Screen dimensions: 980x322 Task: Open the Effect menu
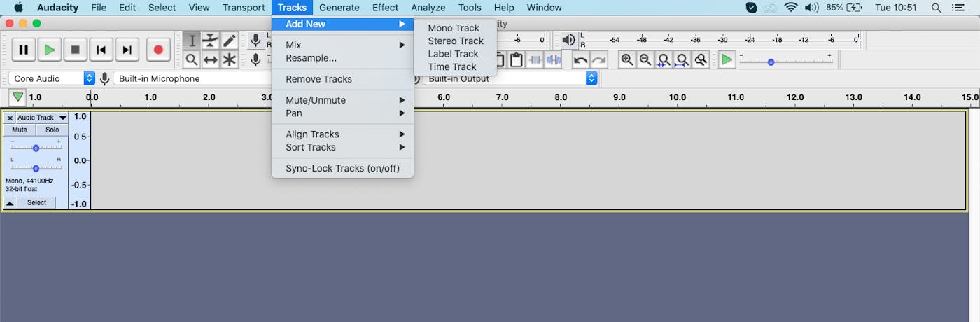click(385, 8)
